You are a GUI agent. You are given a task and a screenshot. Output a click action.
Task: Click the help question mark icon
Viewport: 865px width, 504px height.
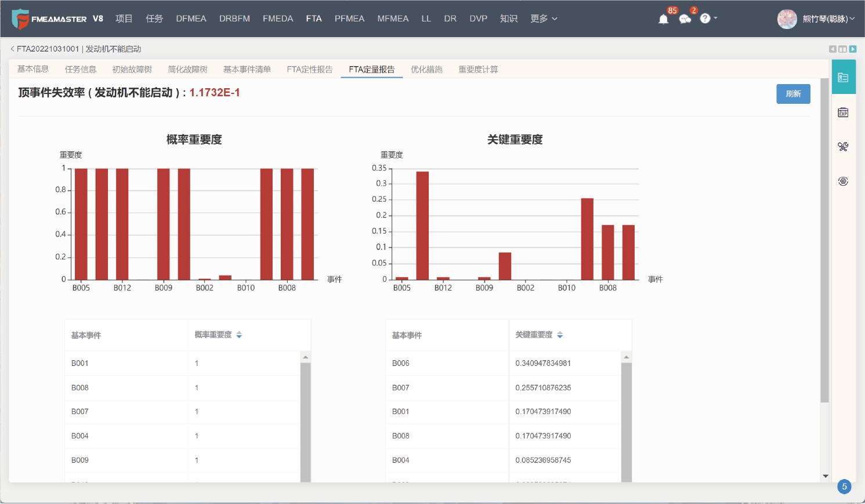(x=705, y=19)
